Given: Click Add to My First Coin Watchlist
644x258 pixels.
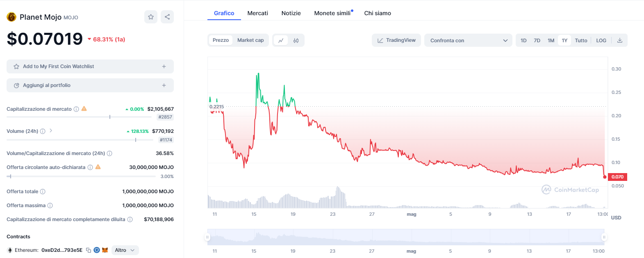Looking at the screenshot, I should (90, 66).
